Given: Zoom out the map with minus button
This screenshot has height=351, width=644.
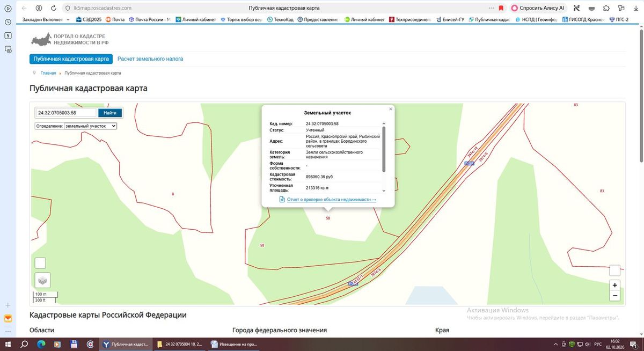Looking at the screenshot, I should point(615,296).
